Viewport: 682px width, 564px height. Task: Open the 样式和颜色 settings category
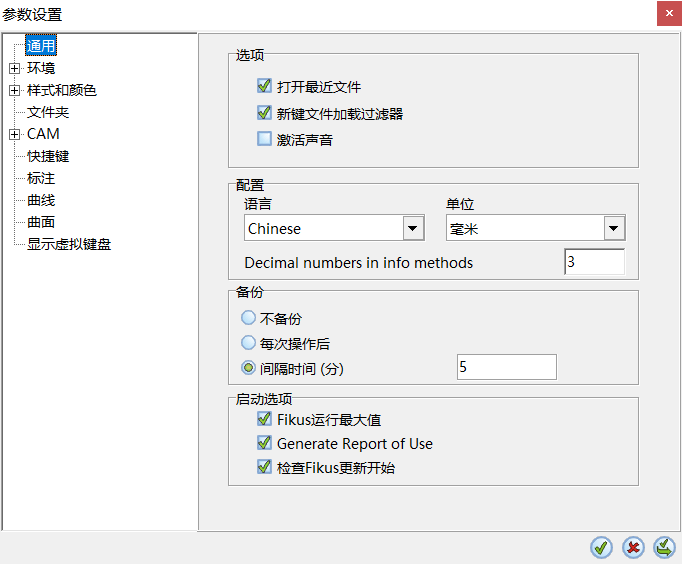(x=61, y=90)
